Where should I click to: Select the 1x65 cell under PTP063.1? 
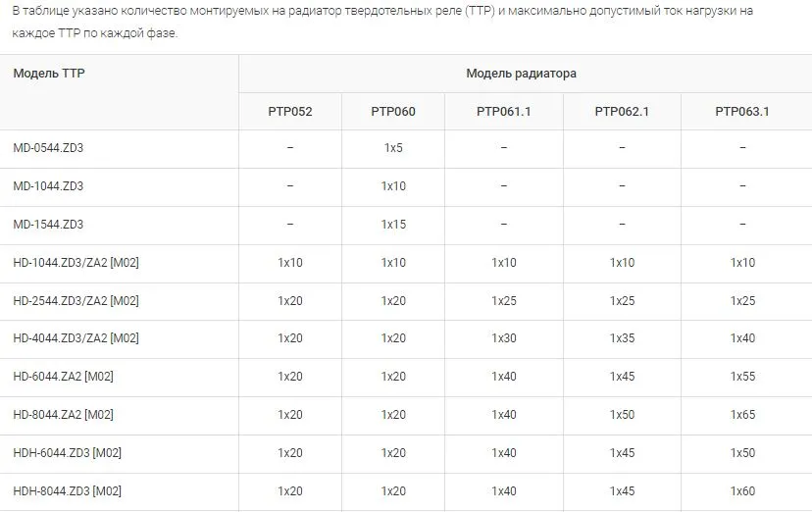coord(742,415)
